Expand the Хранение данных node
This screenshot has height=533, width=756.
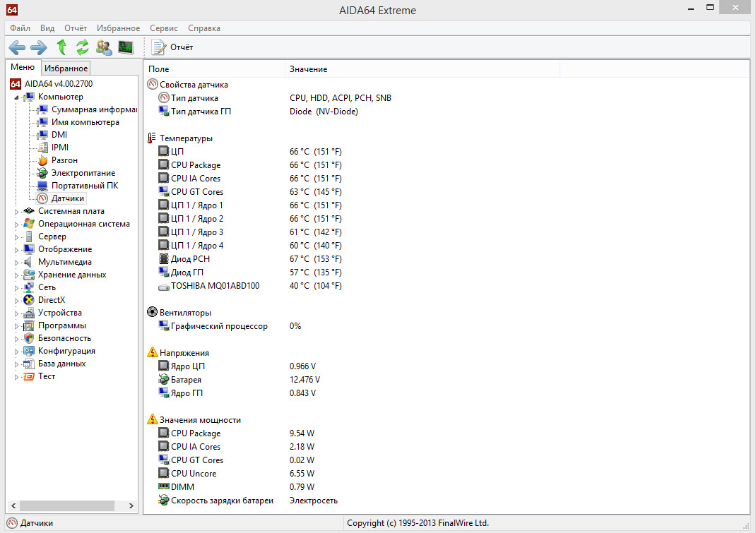(16, 275)
